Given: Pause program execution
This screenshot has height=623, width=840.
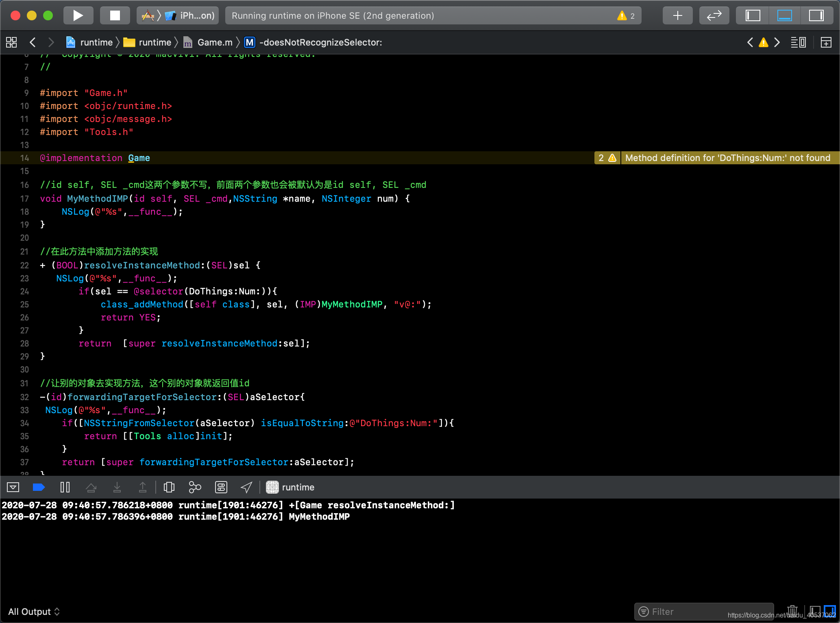Looking at the screenshot, I should click(x=65, y=487).
